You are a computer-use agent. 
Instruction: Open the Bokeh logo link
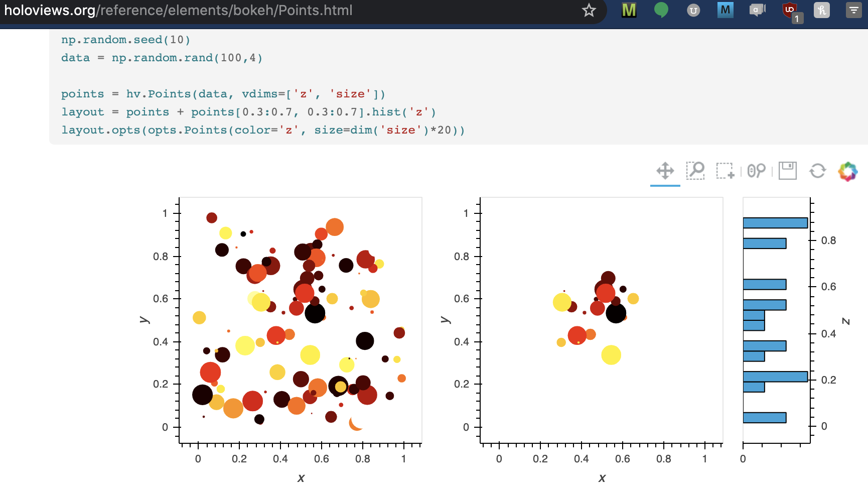click(847, 171)
